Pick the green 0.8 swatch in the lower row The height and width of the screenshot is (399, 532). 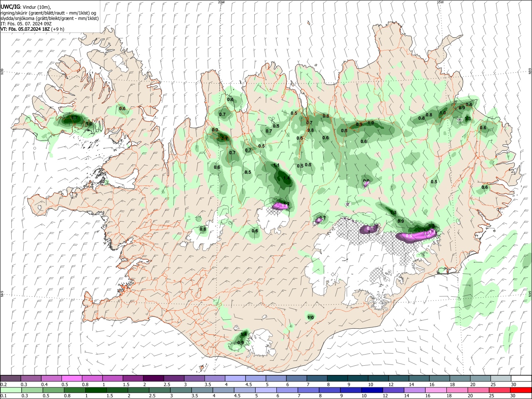point(75,390)
